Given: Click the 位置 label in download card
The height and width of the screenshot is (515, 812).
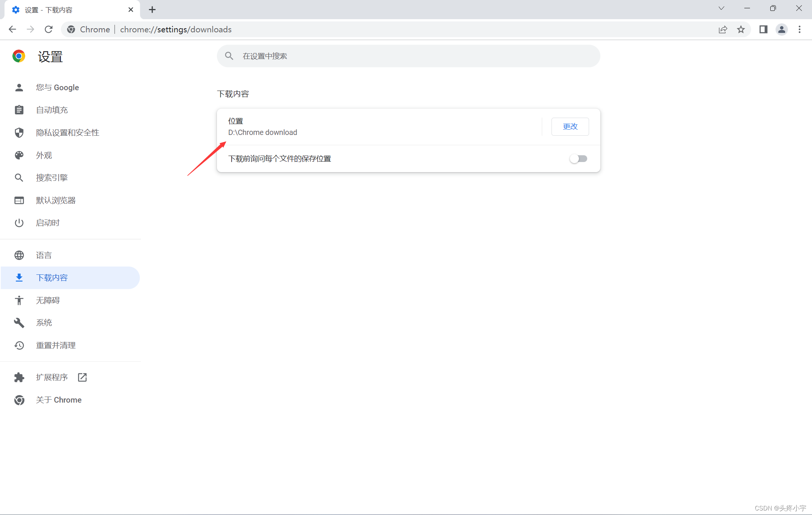Looking at the screenshot, I should click(236, 121).
